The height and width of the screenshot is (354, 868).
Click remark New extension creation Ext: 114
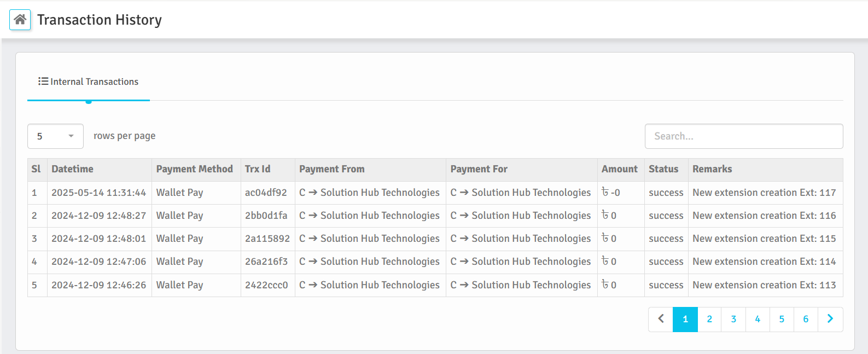764,262
